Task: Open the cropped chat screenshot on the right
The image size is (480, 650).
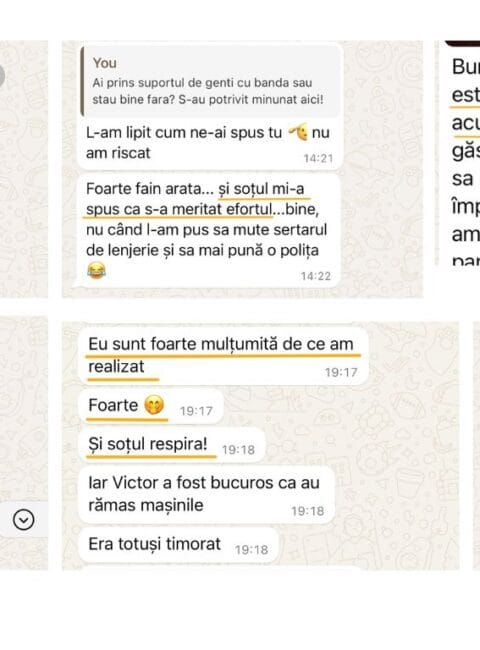Action: coord(458,153)
